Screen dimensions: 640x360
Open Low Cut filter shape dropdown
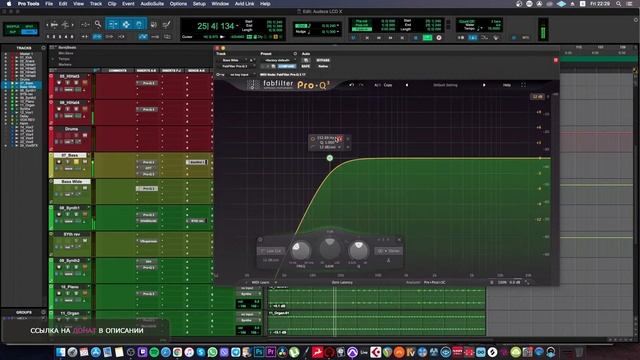click(271, 251)
